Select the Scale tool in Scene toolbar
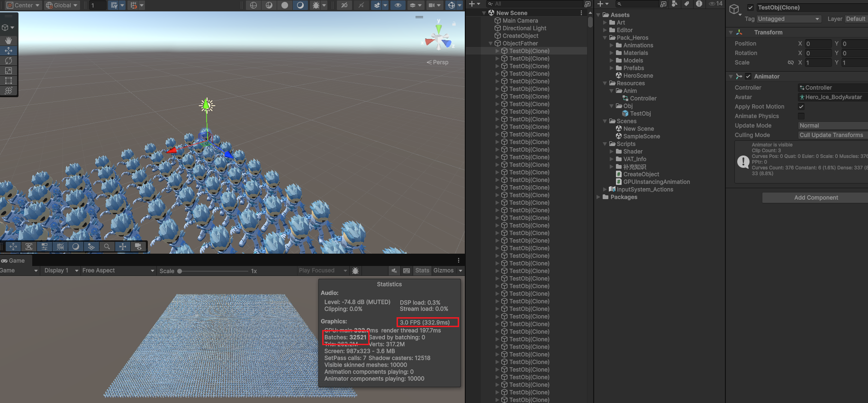 pos(9,71)
